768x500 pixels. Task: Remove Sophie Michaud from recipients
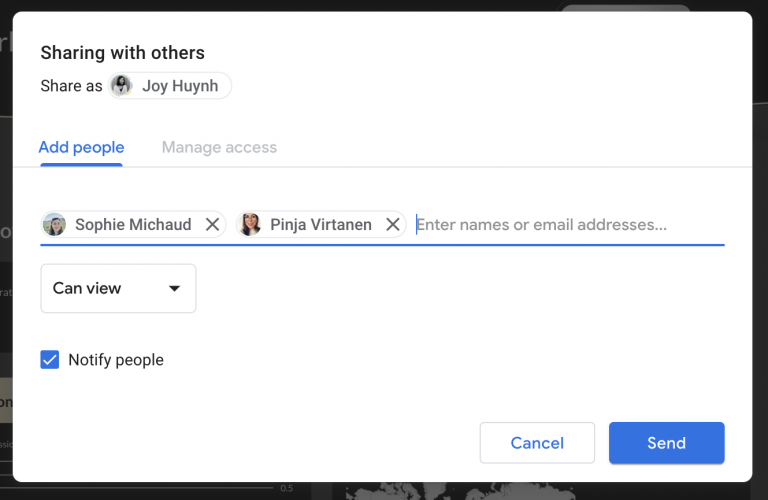(x=212, y=225)
